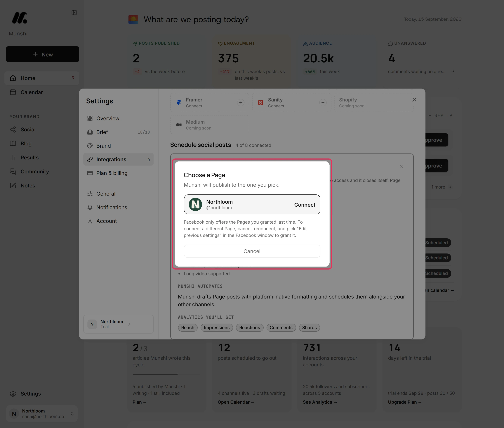
Task: Click the sunrise emoji beside the heading
Action: pos(133,19)
